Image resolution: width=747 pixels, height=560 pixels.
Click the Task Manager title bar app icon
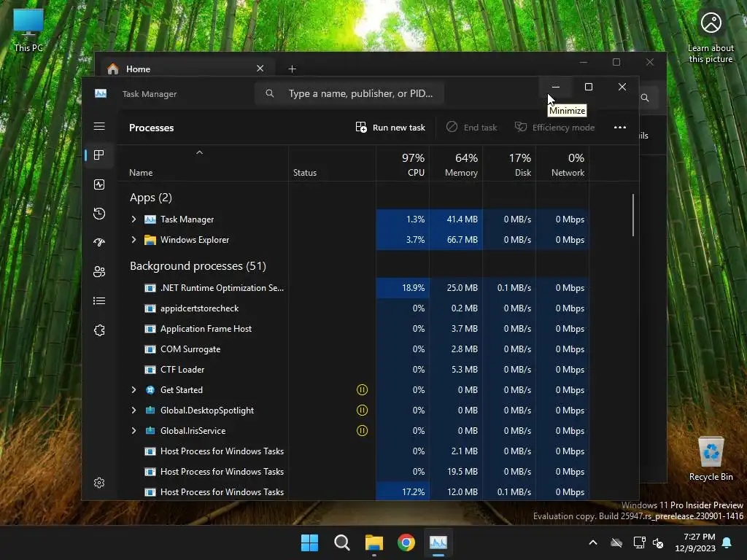pyautogui.click(x=101, y=93)
